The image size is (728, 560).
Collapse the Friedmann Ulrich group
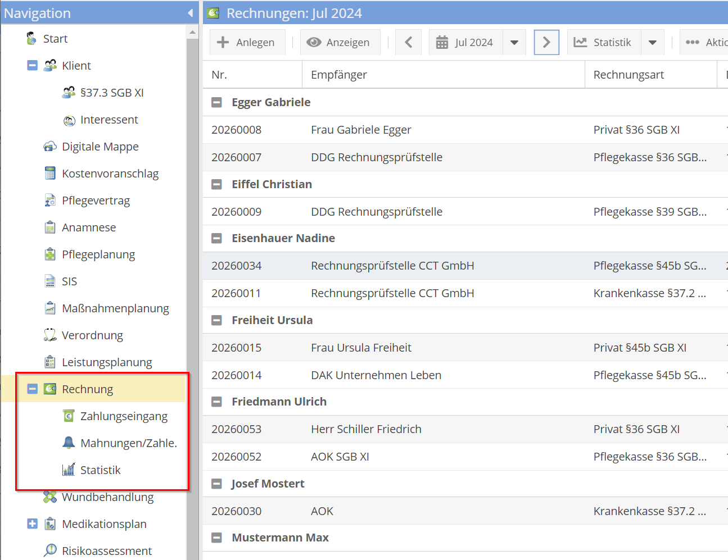coord(216,402)
